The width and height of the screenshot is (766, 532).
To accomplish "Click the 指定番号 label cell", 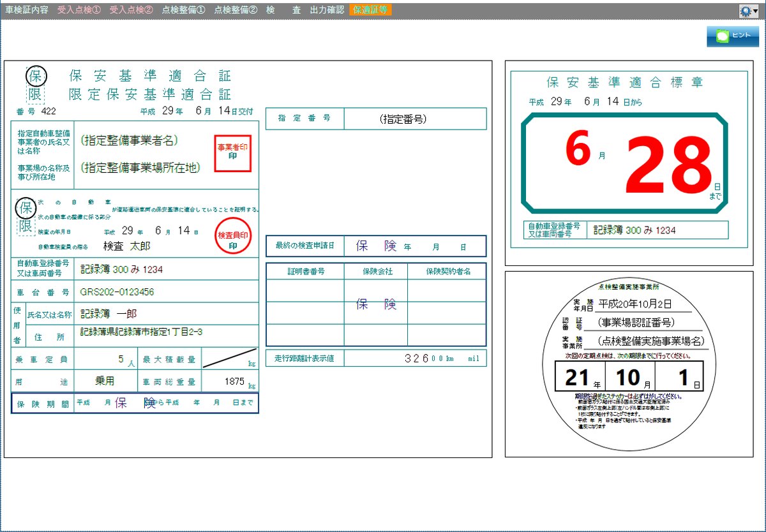I will [304, 119].
